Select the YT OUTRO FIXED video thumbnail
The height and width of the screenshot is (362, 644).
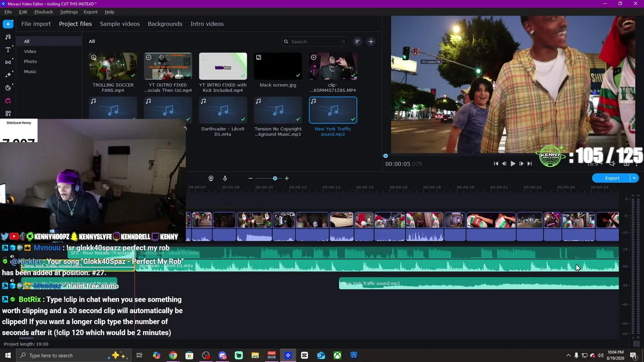[168, 66]
